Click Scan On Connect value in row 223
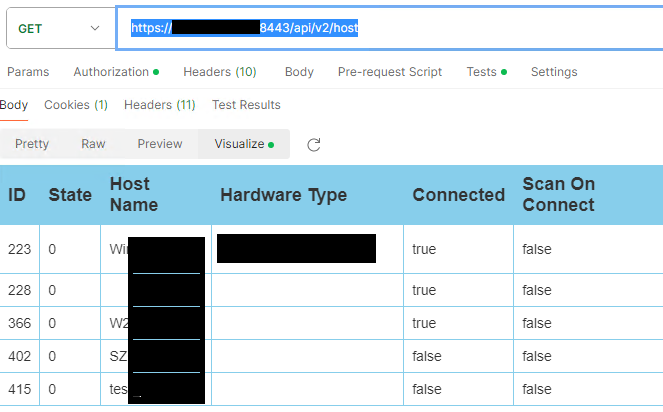The image size is (663, 412). 537,249
